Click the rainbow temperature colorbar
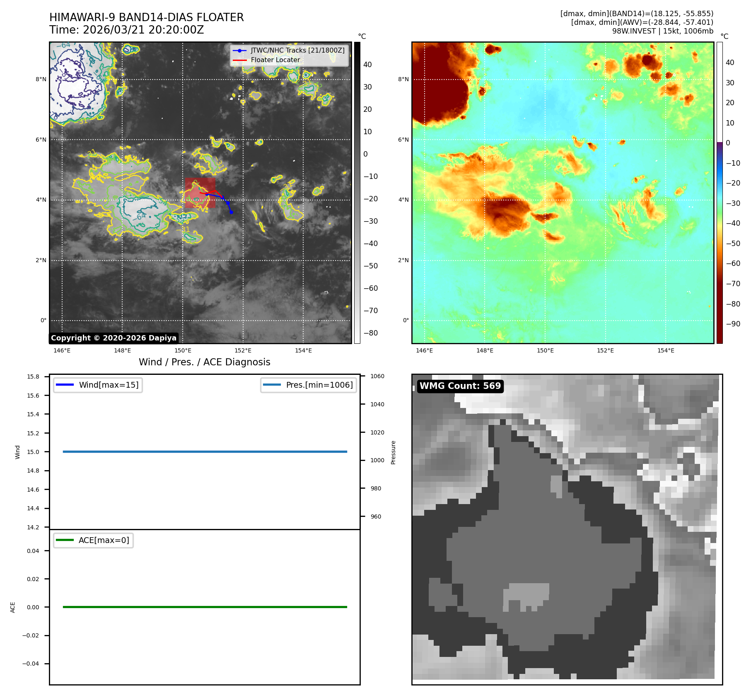The width and height of the screenshot is (751, 700). pos(720,193)
